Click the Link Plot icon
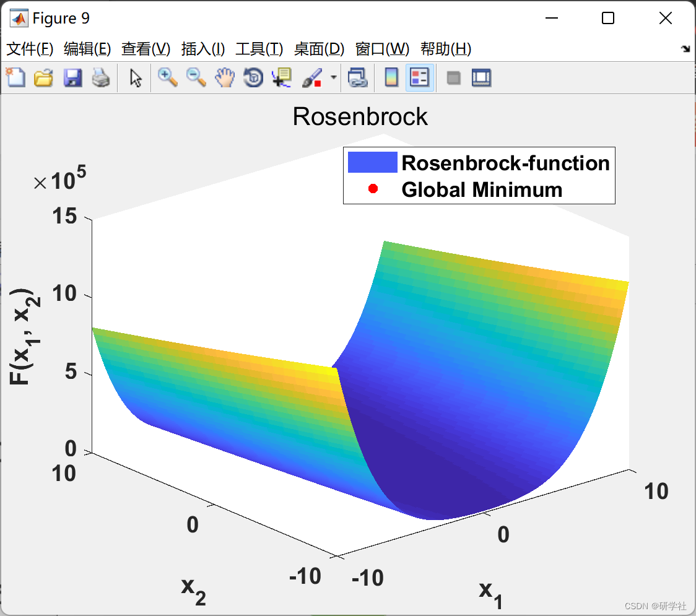696x616 pixels. click(358, 77)
